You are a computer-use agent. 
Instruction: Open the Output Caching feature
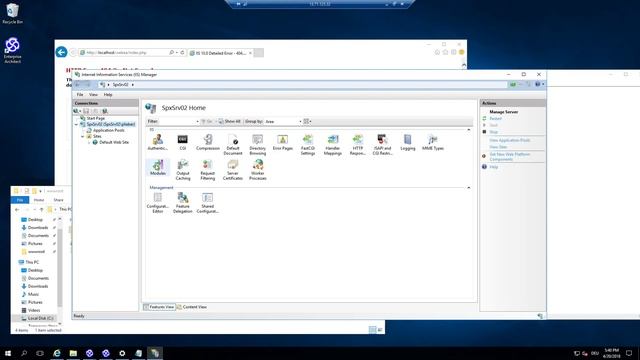[x=182, y=170]
